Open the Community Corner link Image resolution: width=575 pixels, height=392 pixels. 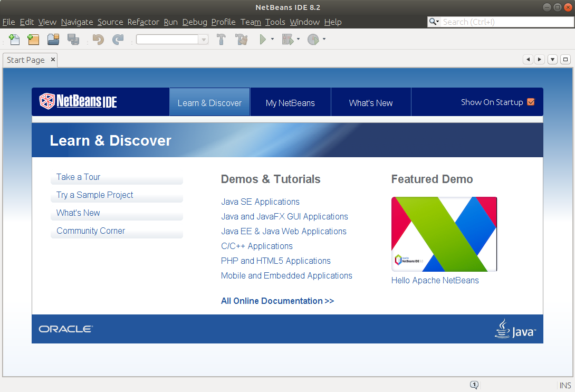(x=91, y=231)
